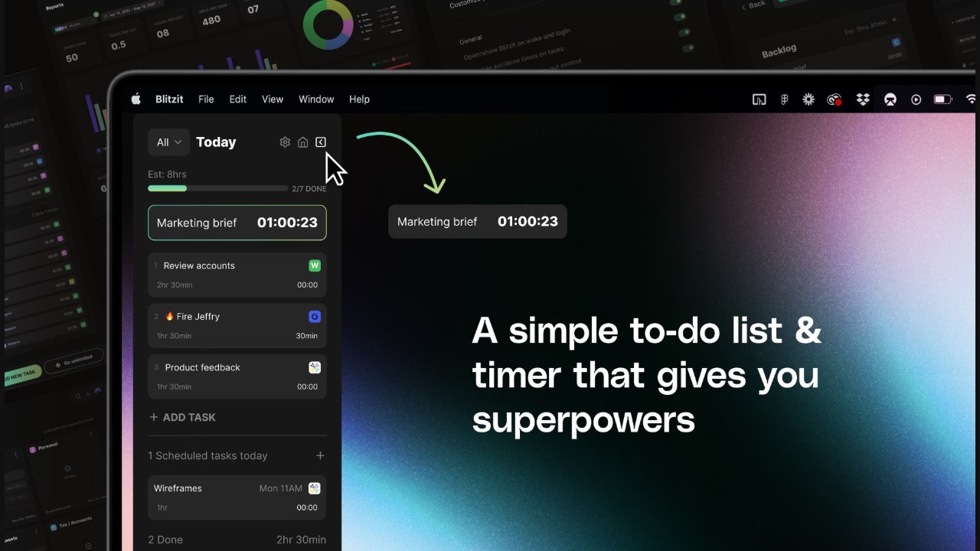This screenshot has height=551, width=980.
Task: Click the Mon 11AM time on Wireframes
Action: [x=280, y=488]
